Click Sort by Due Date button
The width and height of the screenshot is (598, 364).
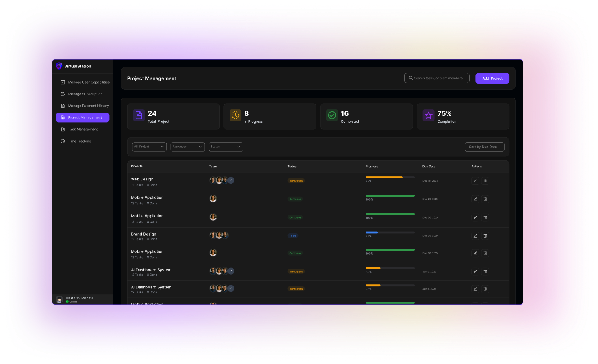484,147
